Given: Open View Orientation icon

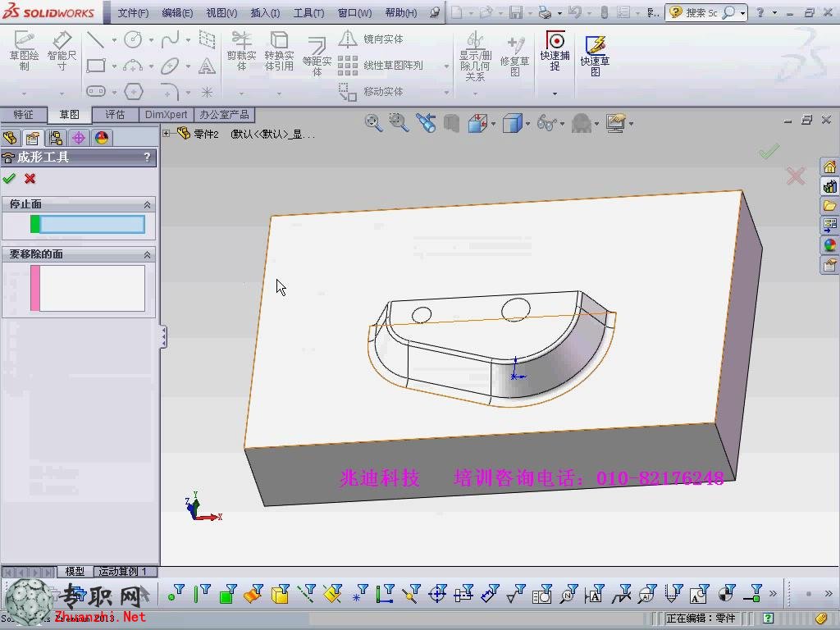Looking at the screenshot, I should click(477, 123).
